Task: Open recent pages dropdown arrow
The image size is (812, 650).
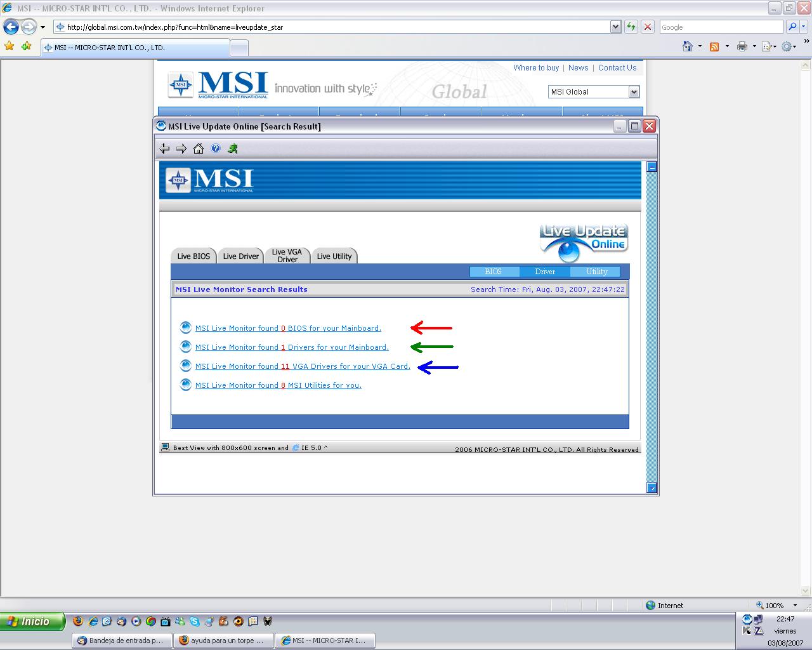Action: 43,27
